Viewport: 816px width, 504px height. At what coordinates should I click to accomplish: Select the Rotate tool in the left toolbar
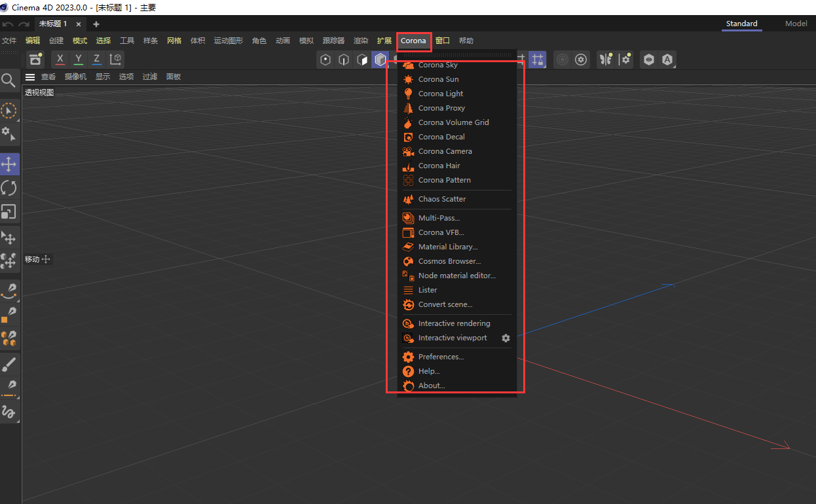(x=9, y=188)
